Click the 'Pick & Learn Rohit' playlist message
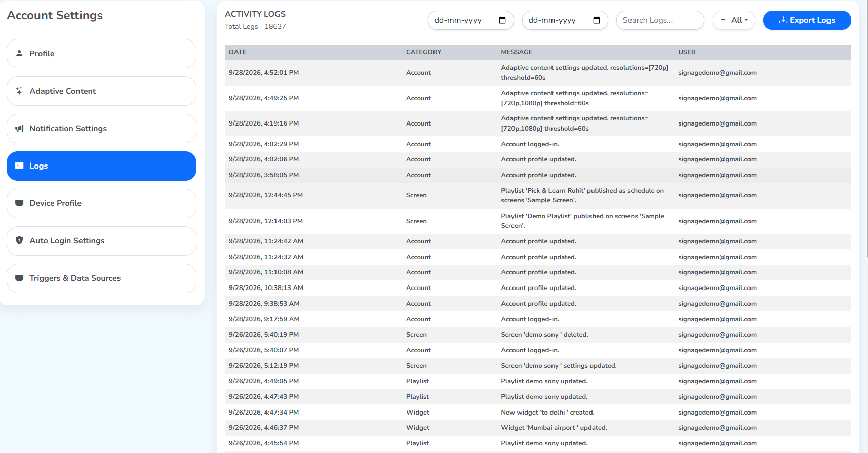The height and width of the screenshot is (453, 868). 582,195
